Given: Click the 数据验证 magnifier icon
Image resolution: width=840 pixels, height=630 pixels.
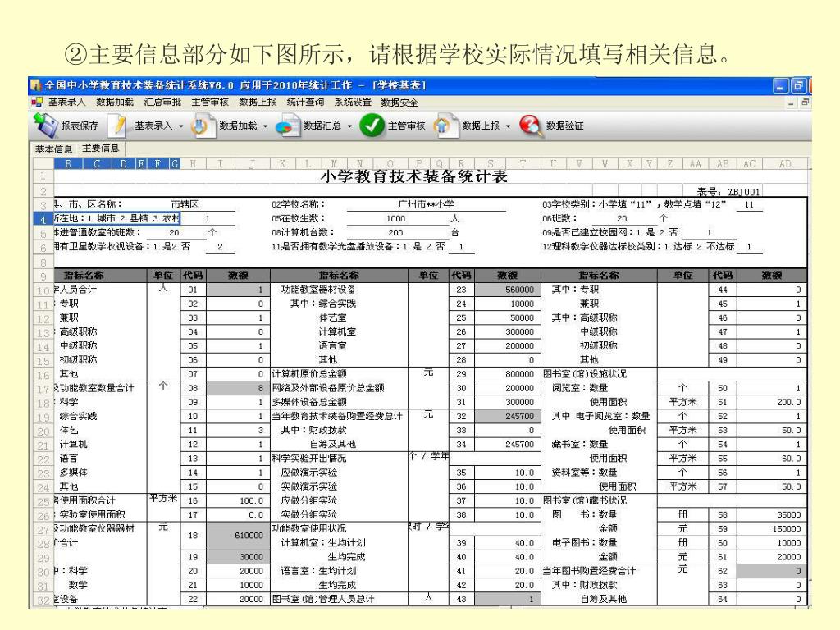Looking at the screenshot, I should 530,126.
